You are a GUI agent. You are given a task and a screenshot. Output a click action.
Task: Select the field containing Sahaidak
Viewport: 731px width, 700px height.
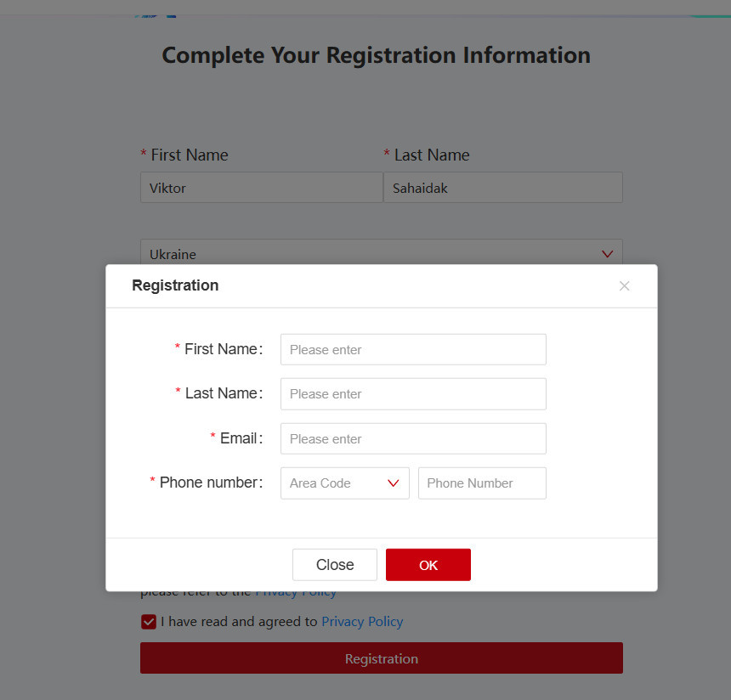(x=503, y=188)
